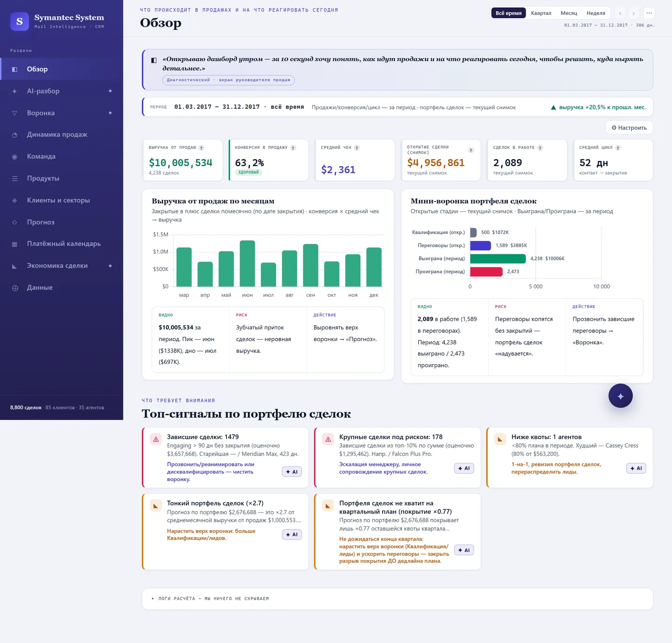This screenshot has width=672, height=643.
Task: Select the Всё время period tab
Action: 508,13
